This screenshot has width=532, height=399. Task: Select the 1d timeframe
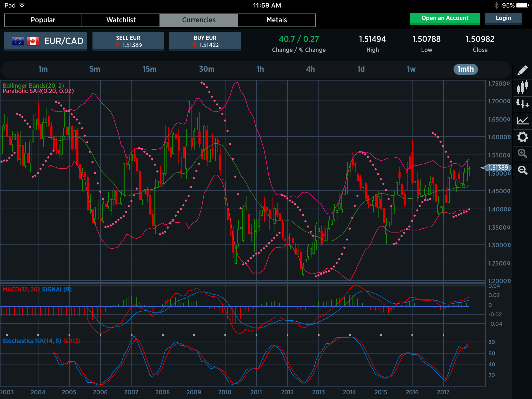tap(361, 69)
